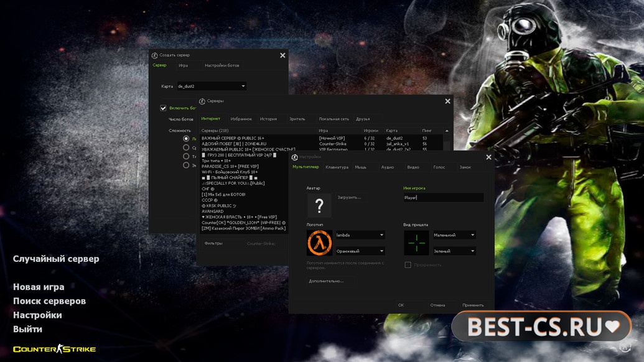Go to the Замок tab

pos(465,167)
